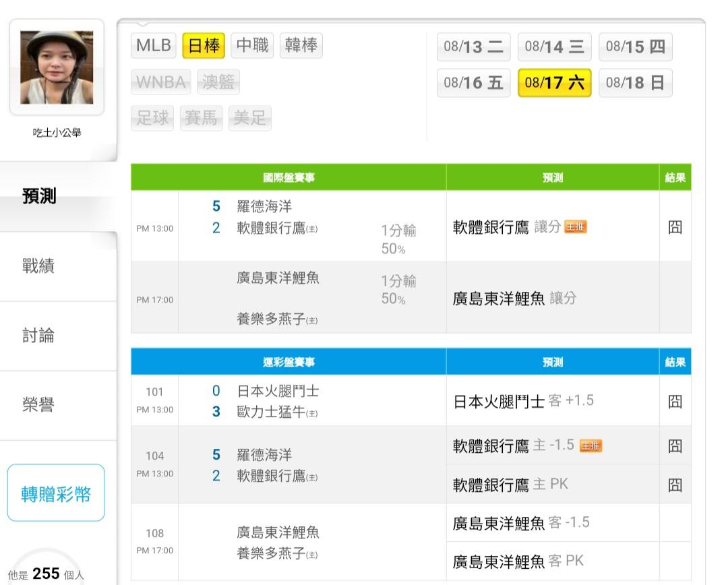728x585 pixels.
Task: Pick the date 08/13 二
Action: click(474, 47)
